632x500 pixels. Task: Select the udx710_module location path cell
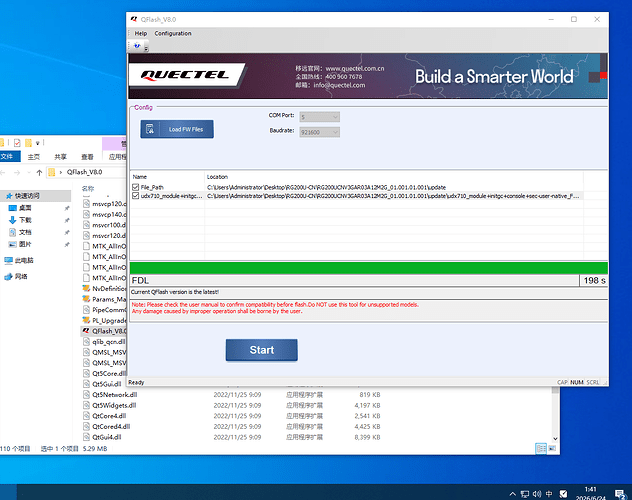click(x=393, y=196)
